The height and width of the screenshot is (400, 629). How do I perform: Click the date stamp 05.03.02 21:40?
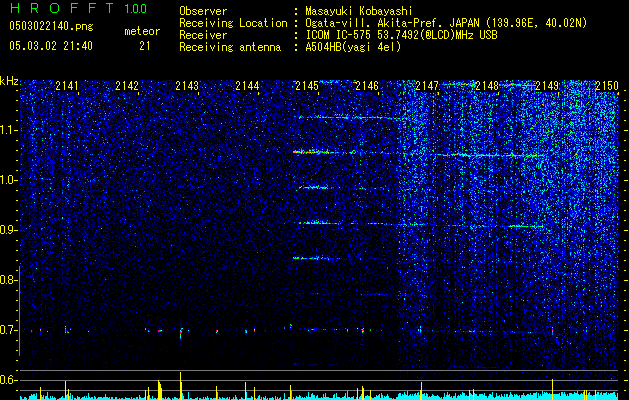51,46
